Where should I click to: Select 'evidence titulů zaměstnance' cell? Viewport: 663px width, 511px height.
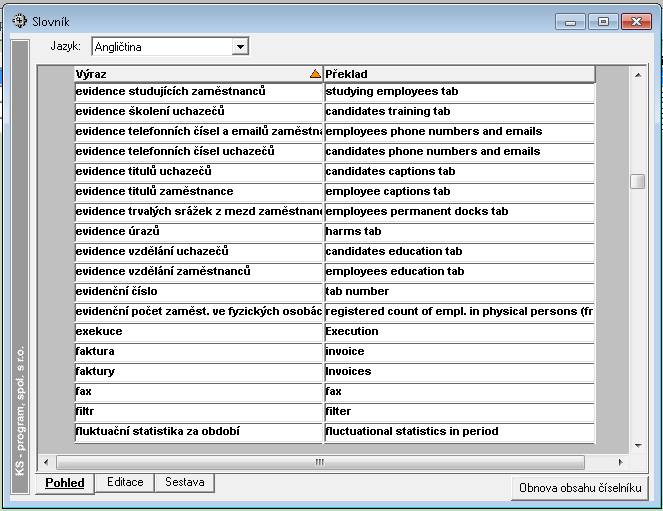pos(198,192)
